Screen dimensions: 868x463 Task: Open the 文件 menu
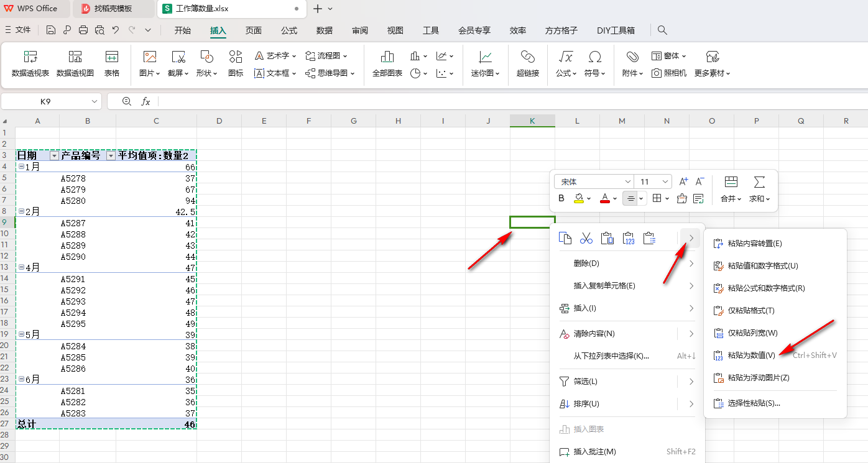pos(18,30)
